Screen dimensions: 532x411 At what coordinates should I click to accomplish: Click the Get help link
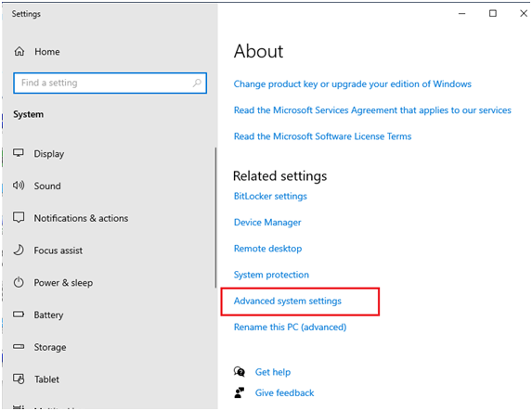(x=273, y=372)
